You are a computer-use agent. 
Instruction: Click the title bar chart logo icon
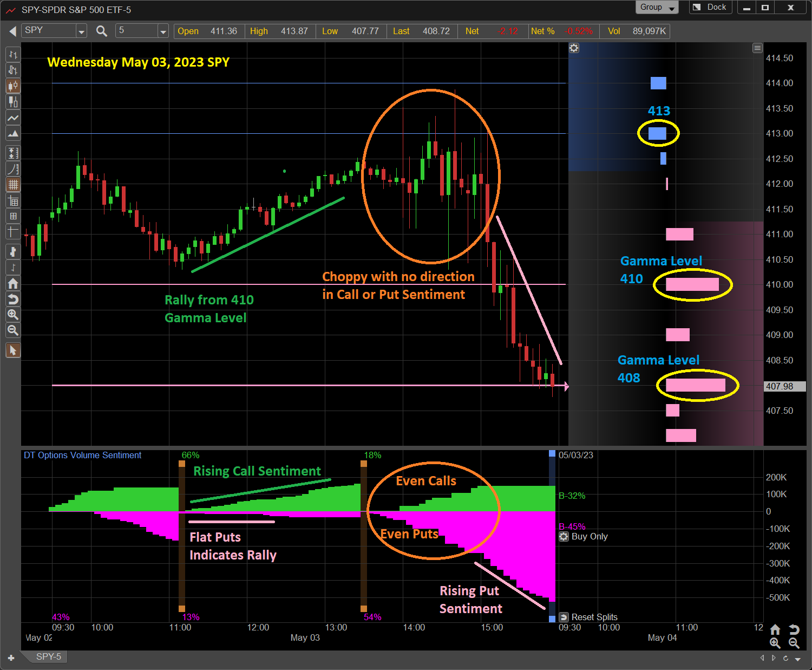tap(10, 10)
